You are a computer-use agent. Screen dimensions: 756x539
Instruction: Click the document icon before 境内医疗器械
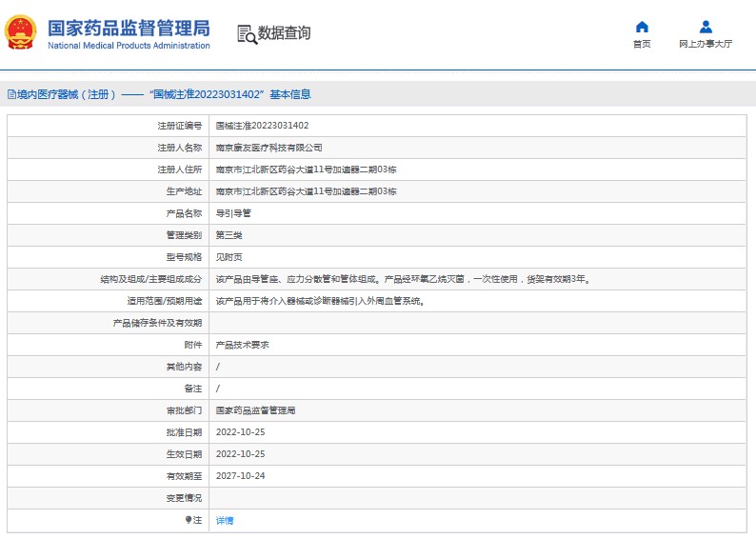click(11, 94)
